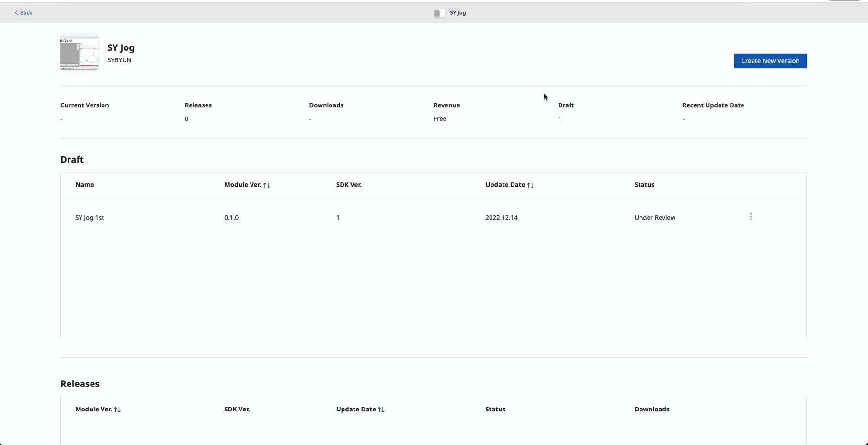The image size is (868, 445).
Task: Open the three-dot menu for SY Jog 1st
Action: tap(750, 217)
